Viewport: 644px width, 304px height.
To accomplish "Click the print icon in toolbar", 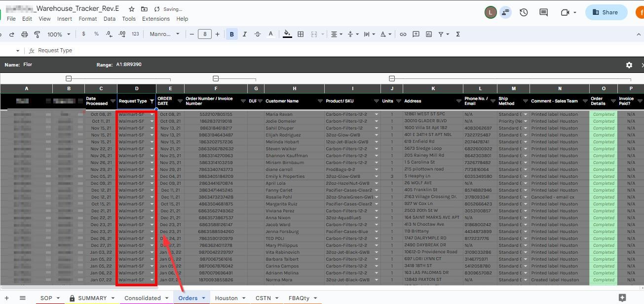I will 25,34.
